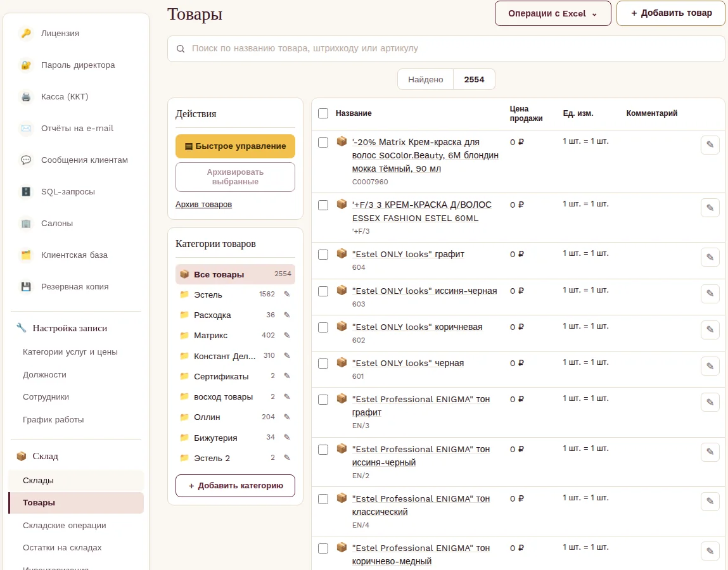The width and height of the screenshot is (728, 570).
Task: Click the pencil icon beside Бижутерия
Action: [x=287, y=437]
